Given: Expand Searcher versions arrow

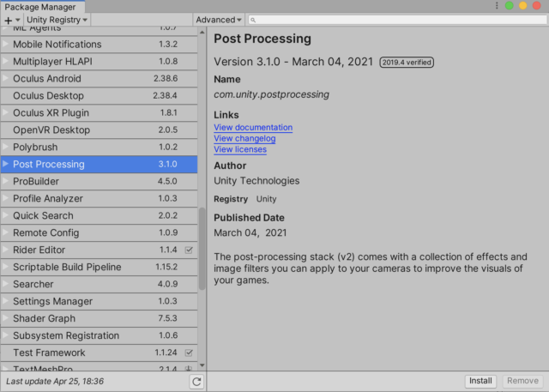Looking at the screenshot, I should point(5,284).
